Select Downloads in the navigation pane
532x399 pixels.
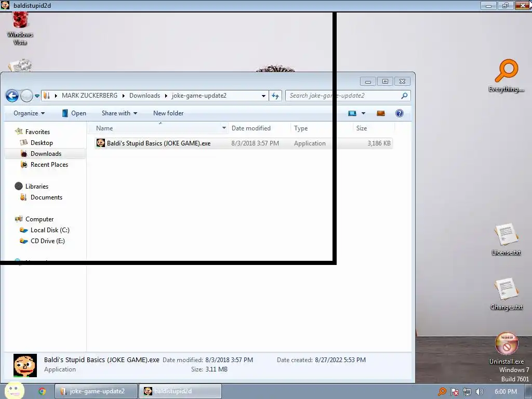46,154
